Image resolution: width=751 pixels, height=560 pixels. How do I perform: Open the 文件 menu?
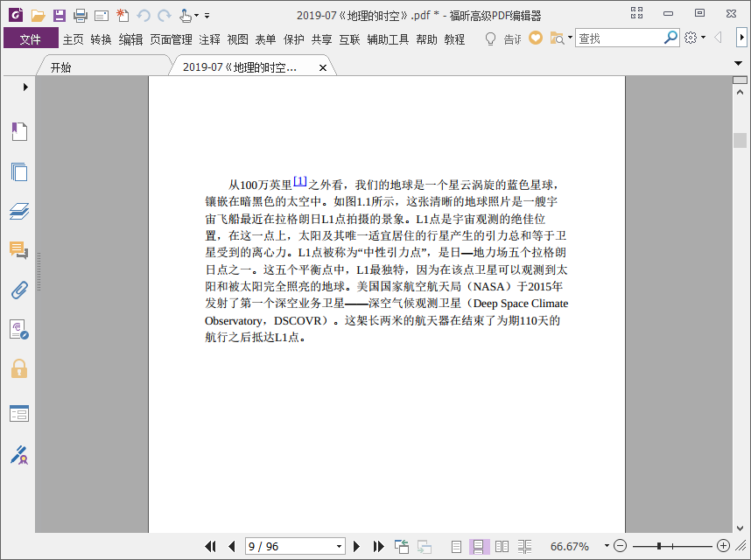pos(31,38)
